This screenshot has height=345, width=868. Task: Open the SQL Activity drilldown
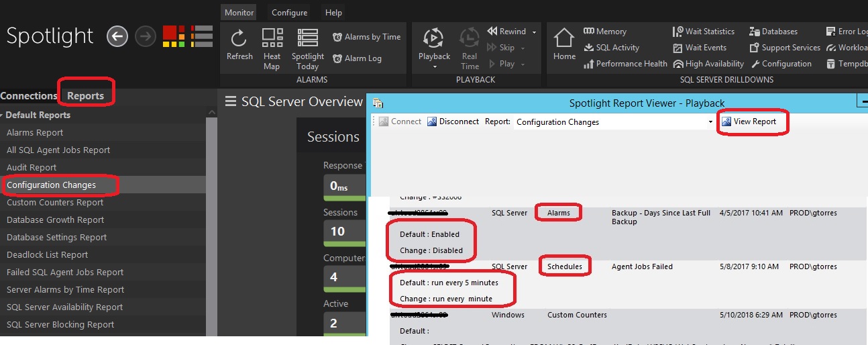(x=611, y=48)
